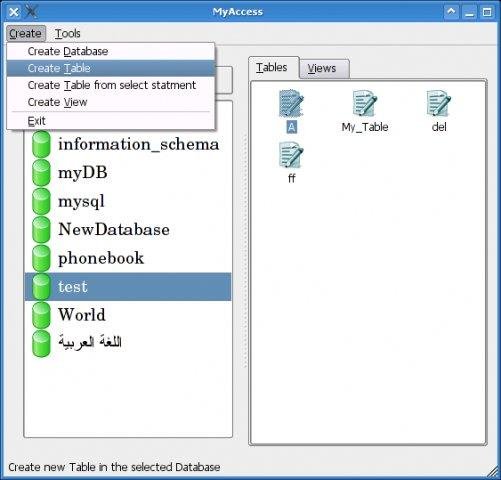
Task: Click the cylinder icon next to mysql
Action: (x=41, y=201)
